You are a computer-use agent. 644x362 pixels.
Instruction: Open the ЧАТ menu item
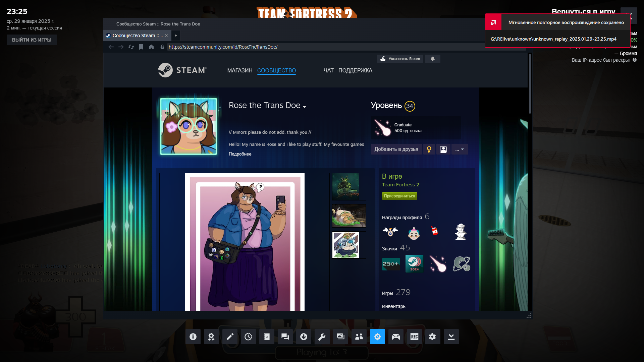(328, 70)
